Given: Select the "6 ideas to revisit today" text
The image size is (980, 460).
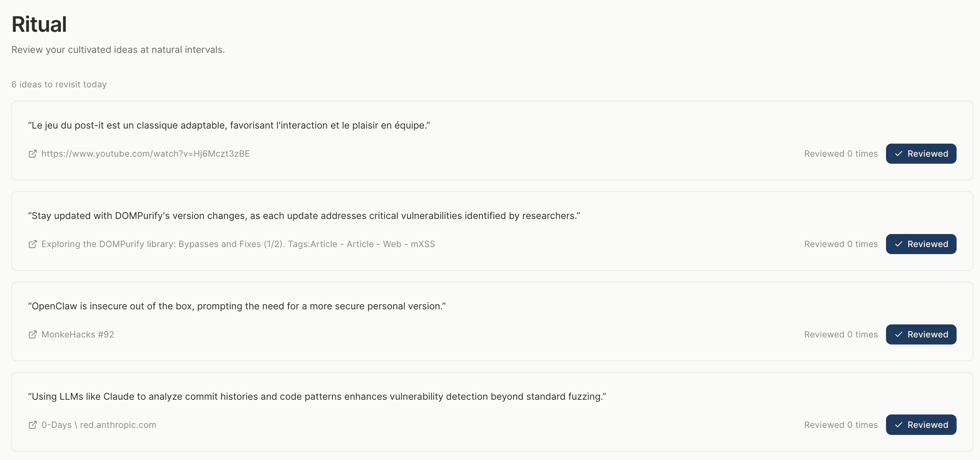Looking at the screenshot, I should click(x=59, y=84).
